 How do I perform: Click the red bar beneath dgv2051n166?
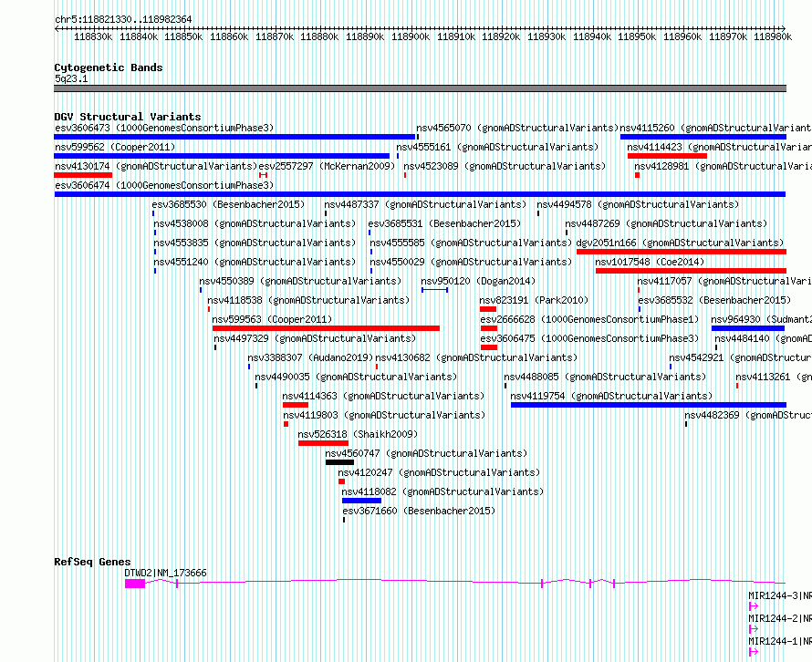point(682,252)
